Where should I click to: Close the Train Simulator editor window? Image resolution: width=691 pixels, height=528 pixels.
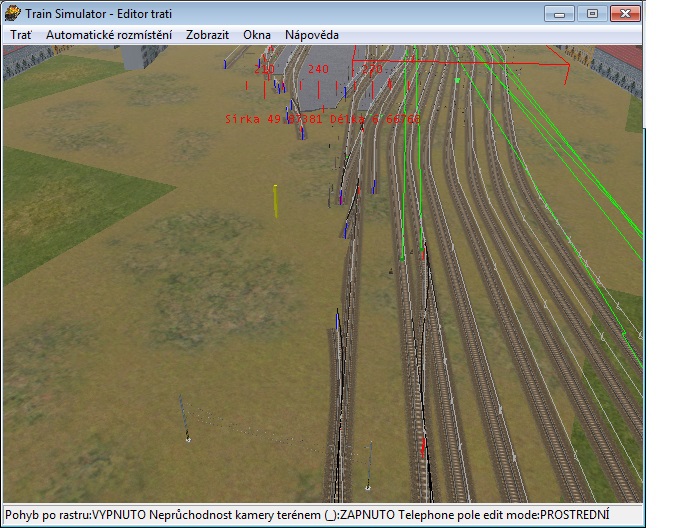(625, 13)
